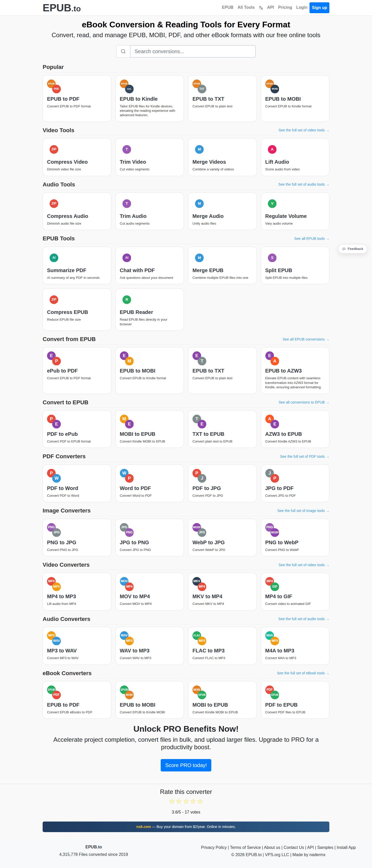Focus the Search conversions input field
Image resolution: width=372 pixels, height=868 pixels.
pyautogui.click(x=192, y=52)
